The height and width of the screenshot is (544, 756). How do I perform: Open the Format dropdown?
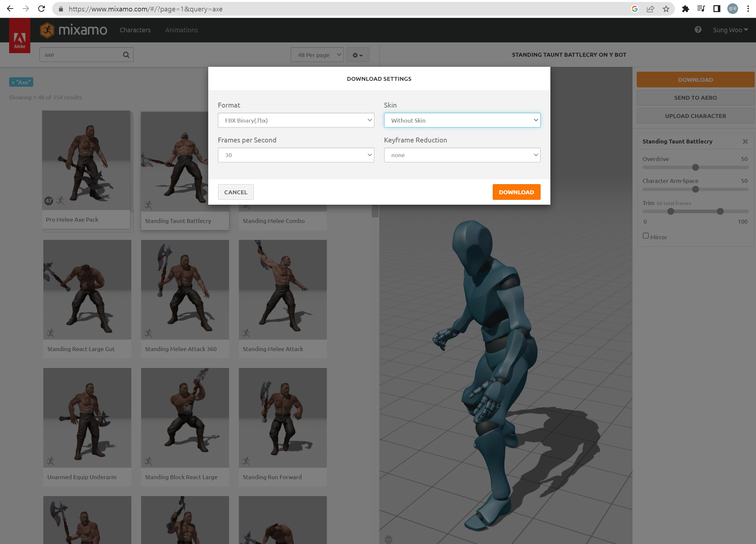click(x=296, y=120)
